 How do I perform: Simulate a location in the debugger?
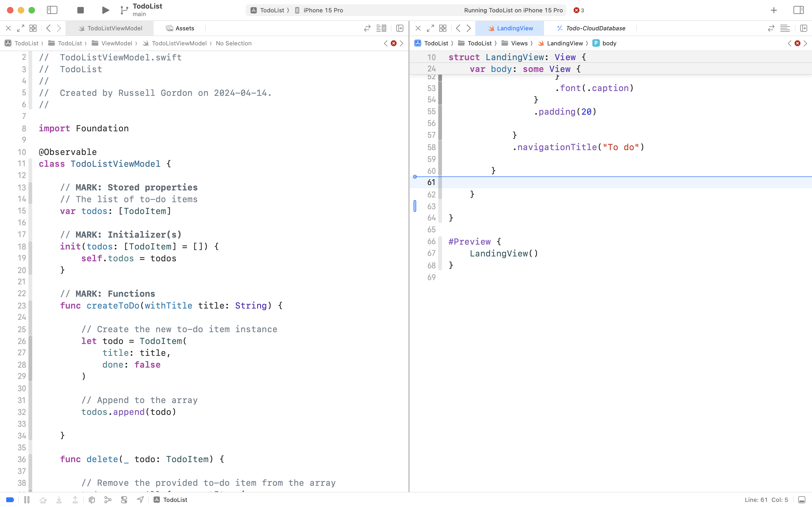click(x=140, y=500)
